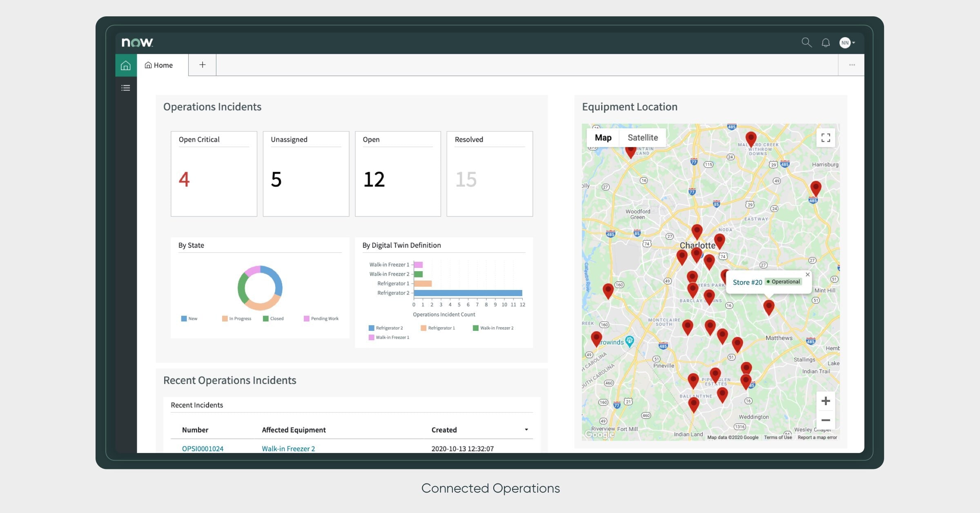Screen dimensions: 980x513
Task: Open incident OPSI0001024 link
Action: coord(203,448)
